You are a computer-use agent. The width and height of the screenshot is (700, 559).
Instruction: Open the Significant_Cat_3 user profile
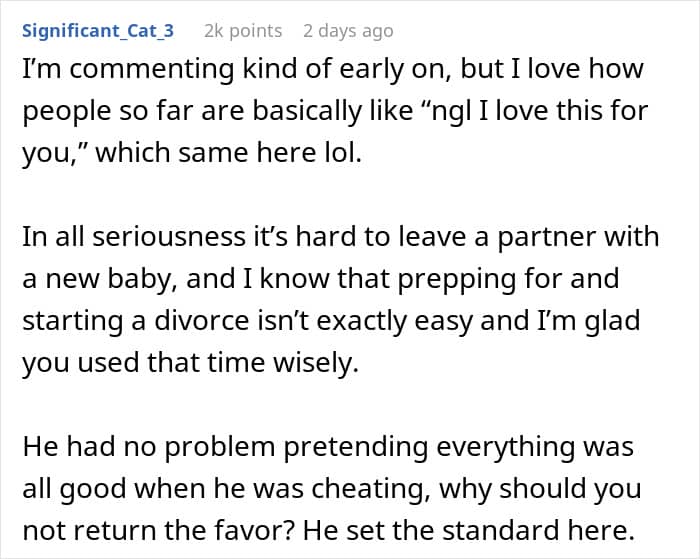click(98, 31)
